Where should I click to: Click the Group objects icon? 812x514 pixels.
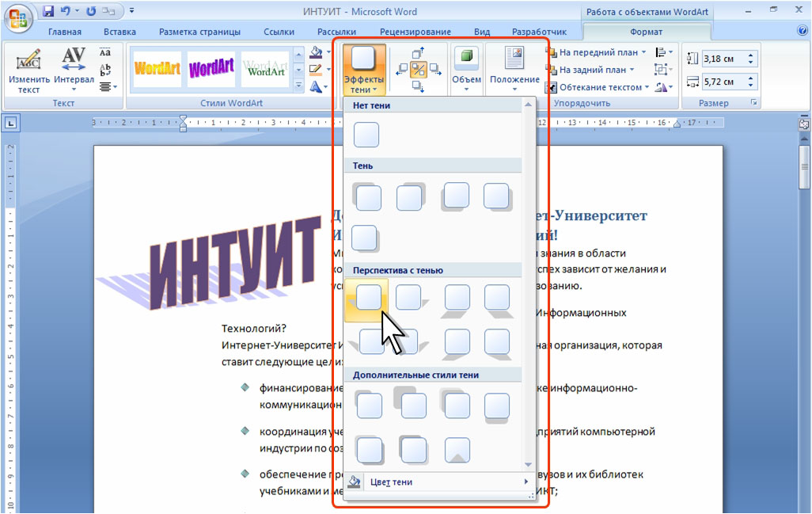pyautogui.click(x=662, y=70)
